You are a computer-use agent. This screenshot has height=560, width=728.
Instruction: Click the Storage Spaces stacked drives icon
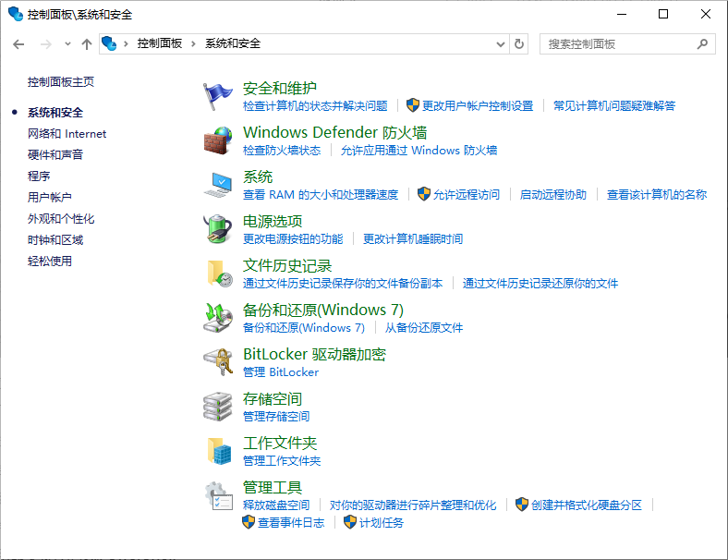(x=217, y=407)
